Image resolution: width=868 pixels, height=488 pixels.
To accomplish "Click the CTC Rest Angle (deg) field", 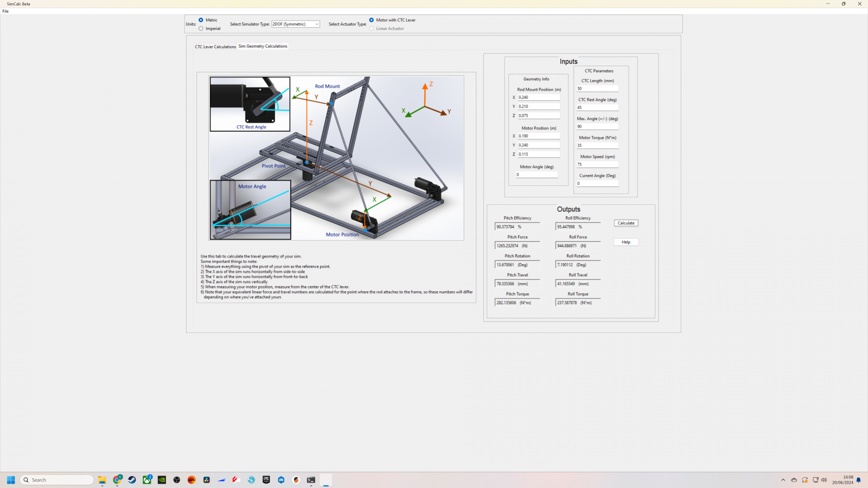I will click(x=597, y=107).
